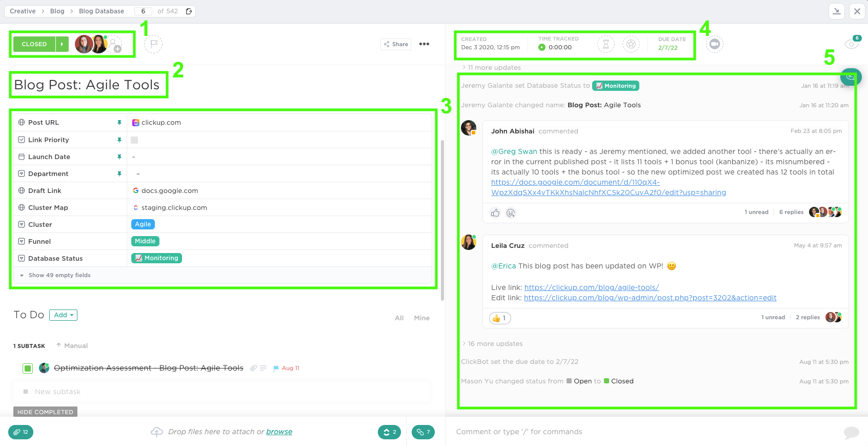The height and width of the screenshot is (446, 868).
Task: Select the All filter tab
Action: pos(399,318)
